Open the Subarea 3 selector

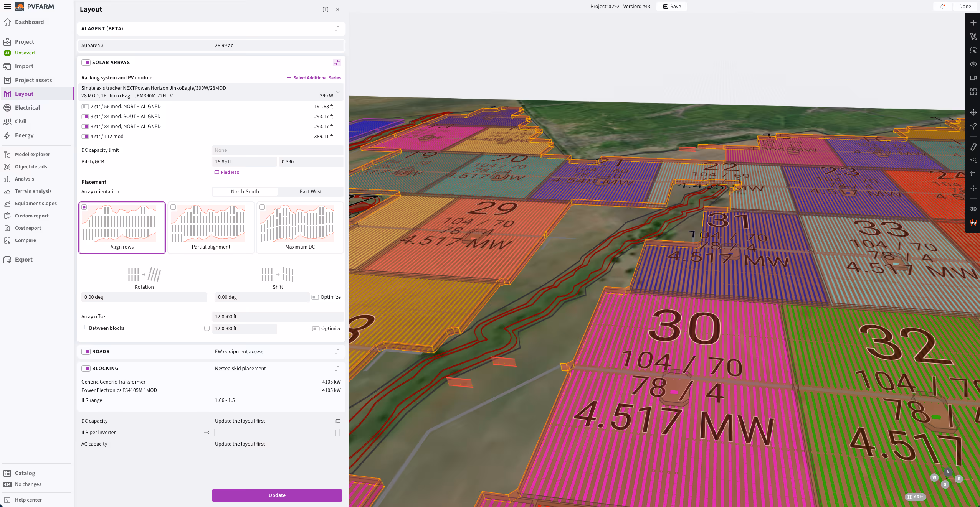tap(211, 46)
